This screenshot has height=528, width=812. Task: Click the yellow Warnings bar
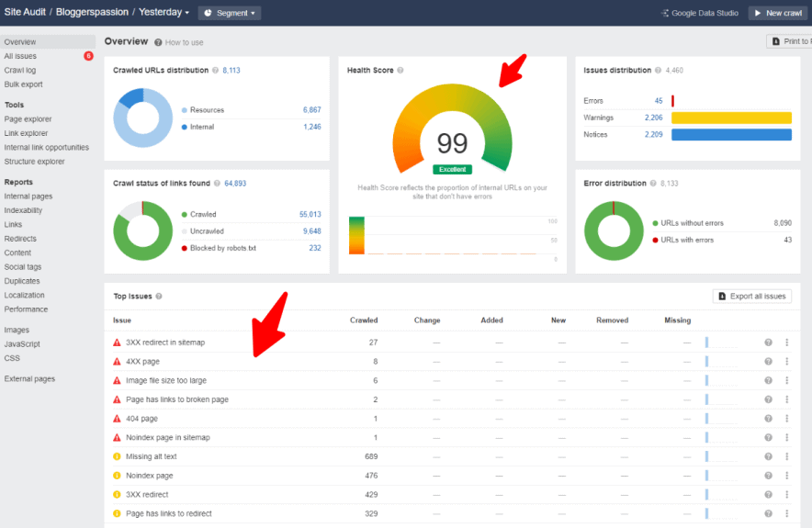[731, 118]
